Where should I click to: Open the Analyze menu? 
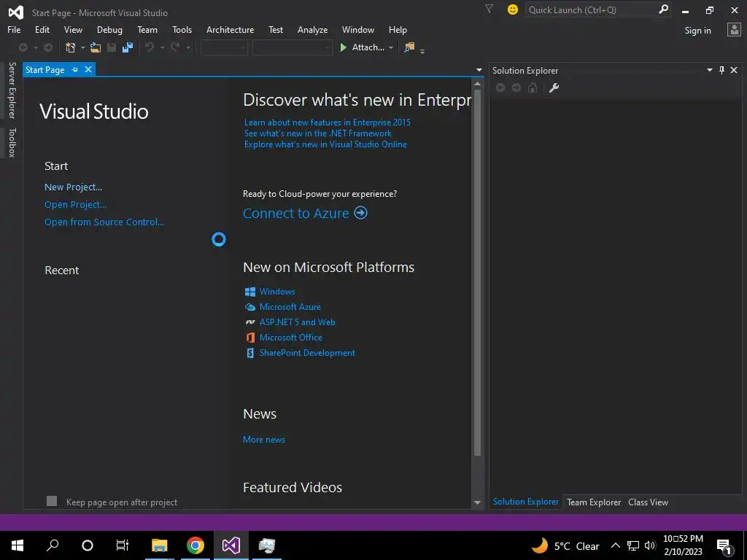[312, 29]
